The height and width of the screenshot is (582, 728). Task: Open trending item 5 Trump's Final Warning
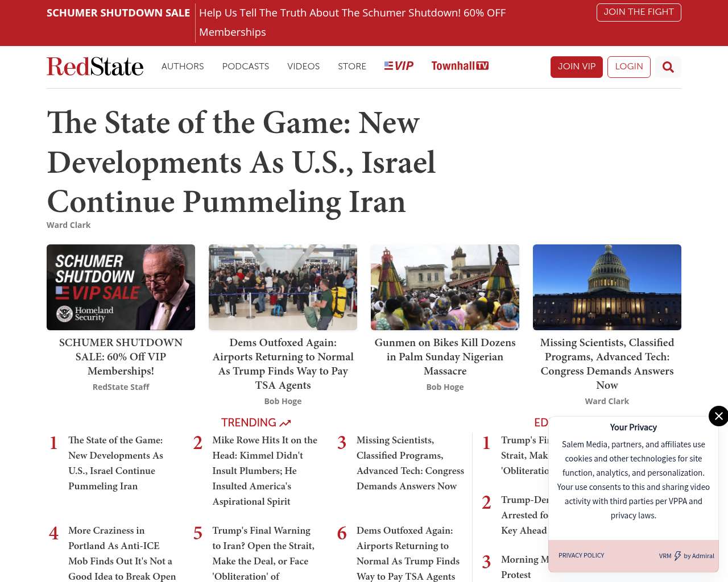tap(263, 553)
